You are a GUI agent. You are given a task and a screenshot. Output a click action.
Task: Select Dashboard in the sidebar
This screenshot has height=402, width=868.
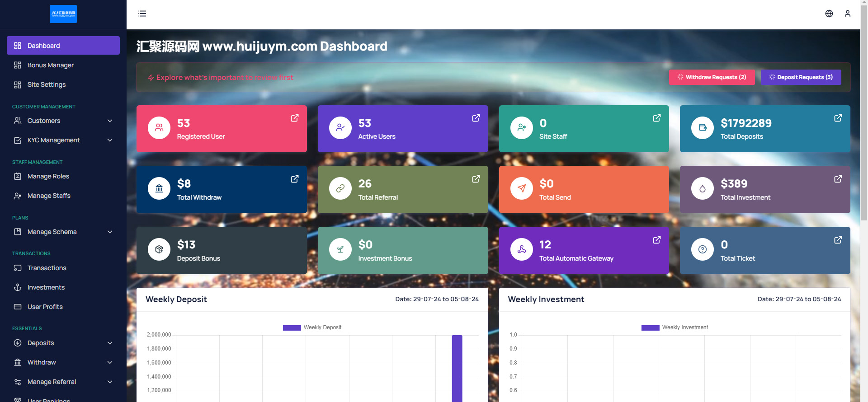63,46
